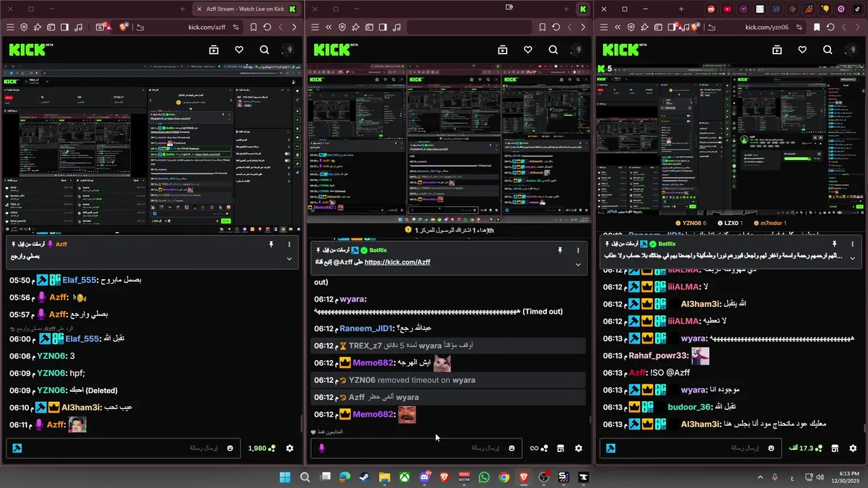The height and width of the screenshot is (488, 868).
Task: Expand collapsed toolbar chevrons in middle window
Action: click(x=328, y=27)
